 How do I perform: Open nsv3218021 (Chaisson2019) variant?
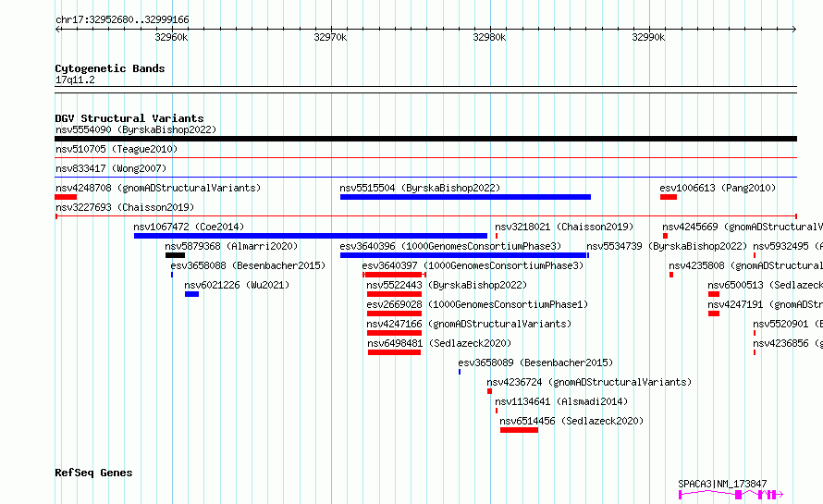(564, 227)
